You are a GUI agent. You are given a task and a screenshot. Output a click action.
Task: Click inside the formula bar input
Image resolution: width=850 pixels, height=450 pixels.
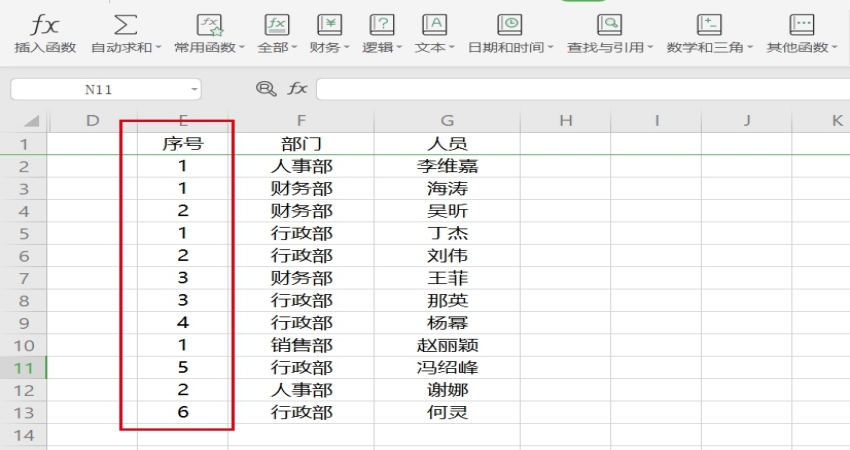click(580, 90)
